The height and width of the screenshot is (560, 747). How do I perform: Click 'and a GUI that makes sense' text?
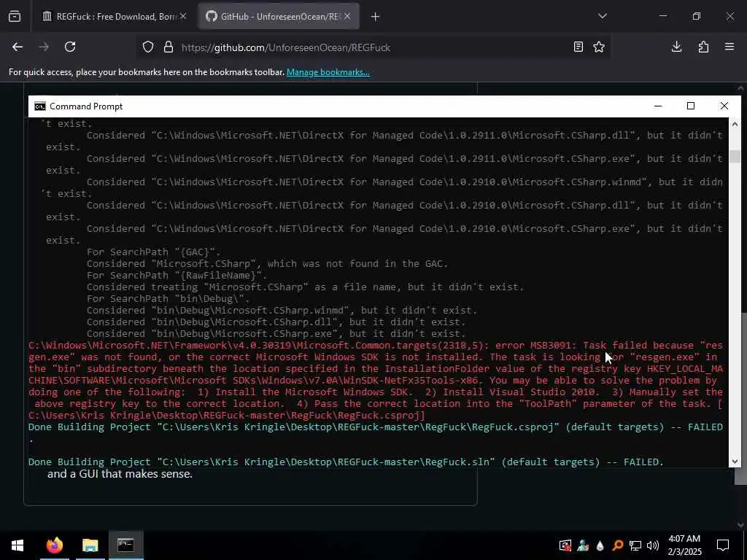[x=120, y=474]
